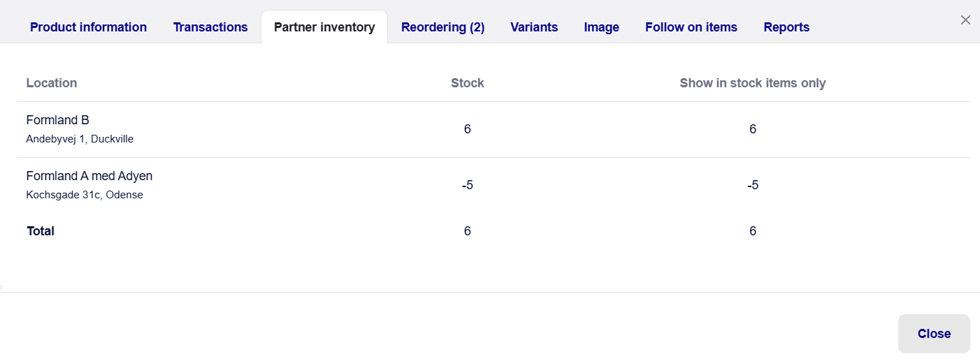Select the Partner inventory tab
Screen dimensions: 980x361
(324, 27)
